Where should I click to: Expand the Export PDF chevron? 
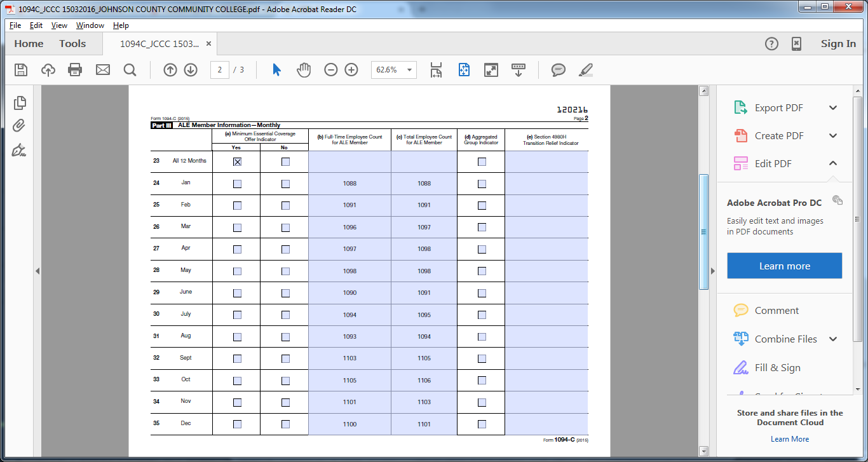(833, 108)
